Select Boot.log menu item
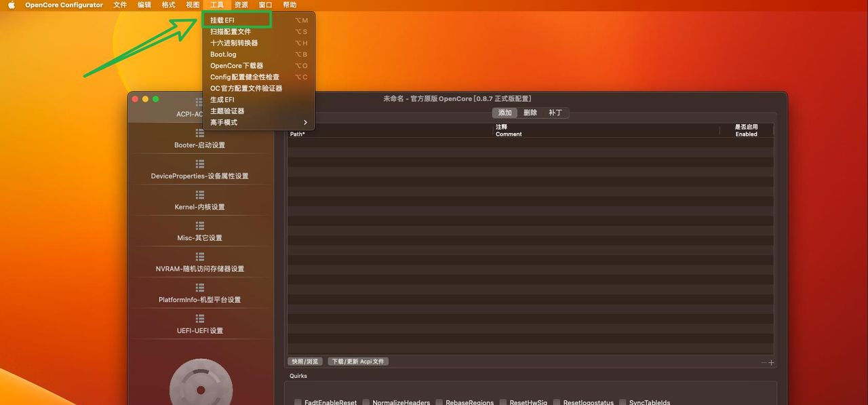This screenshot has width=868, height=405. pyautogui.click(x=258, y=54)
